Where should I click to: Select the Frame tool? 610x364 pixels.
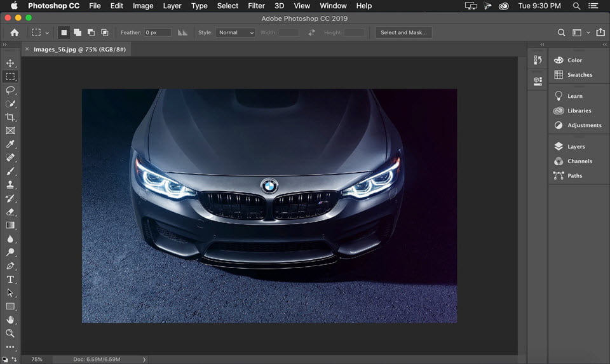10,131
